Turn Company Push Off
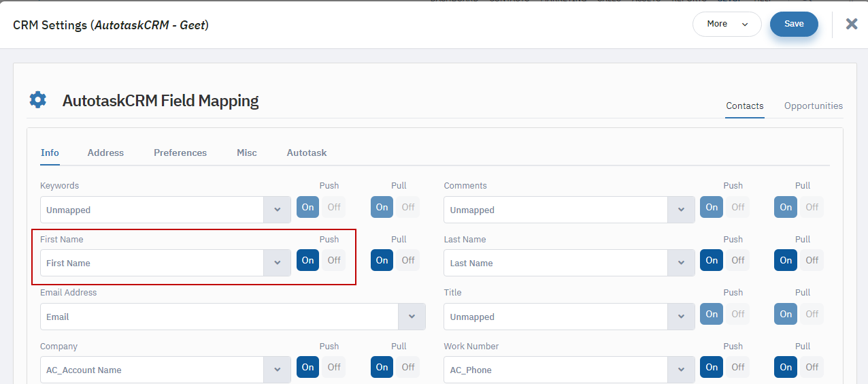The width and height of the screenshot is (868, 384). pyautogui.click(x=334, y=367)
